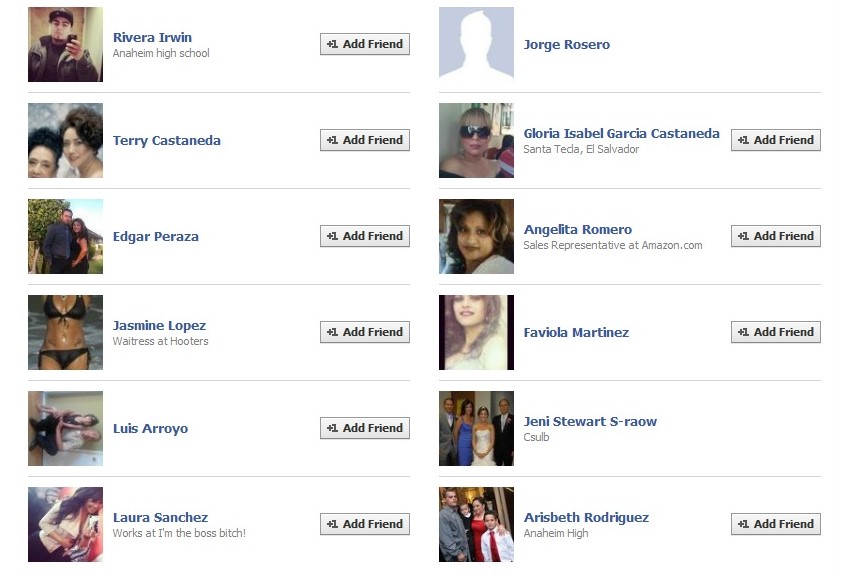Add Laura Sanchez as a friend

tap(365, 524)
